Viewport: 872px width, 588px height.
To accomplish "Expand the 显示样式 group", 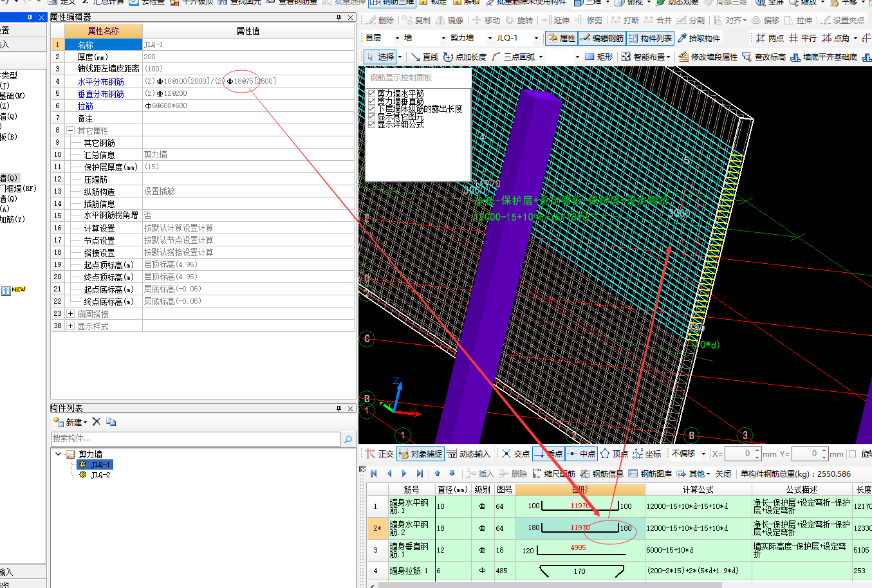I will [x=71, y=326].
